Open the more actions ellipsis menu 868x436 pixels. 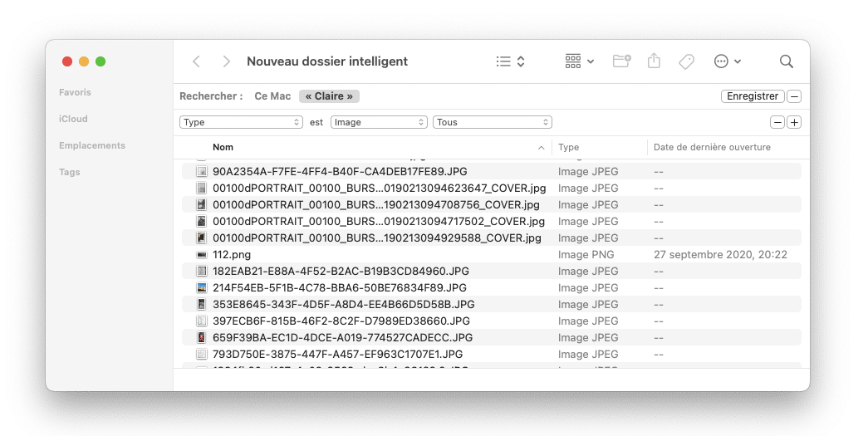(727, 61)
